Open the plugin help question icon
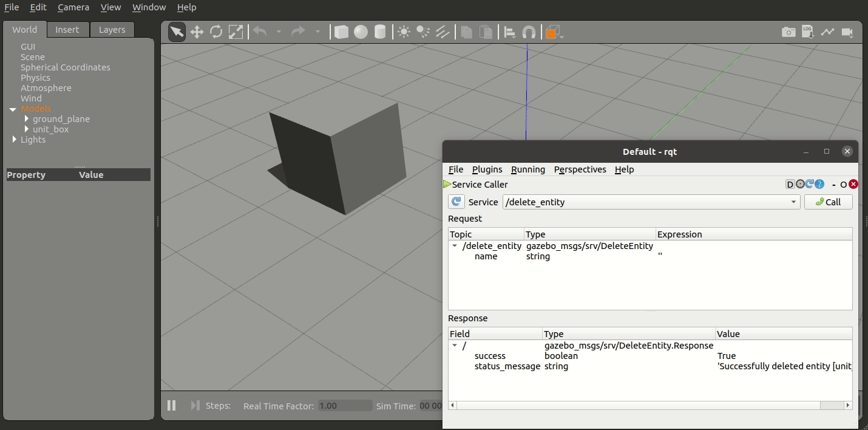This screenshot has height=430, width=868. (819, 184)
